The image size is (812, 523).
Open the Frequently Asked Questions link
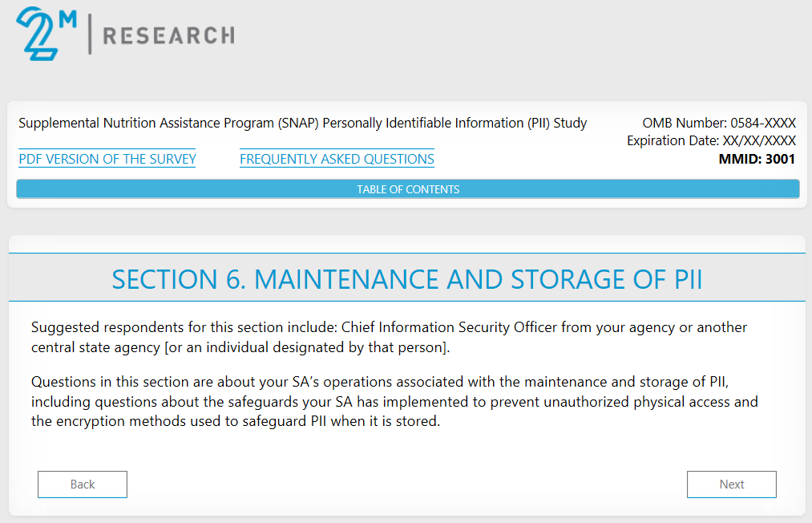point(337,159)
